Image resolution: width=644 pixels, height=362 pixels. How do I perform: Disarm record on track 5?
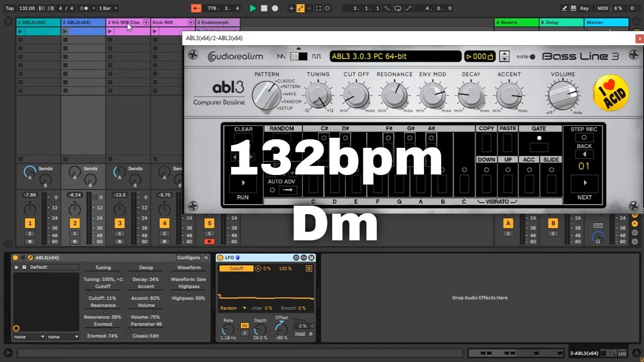pos(209,241)
